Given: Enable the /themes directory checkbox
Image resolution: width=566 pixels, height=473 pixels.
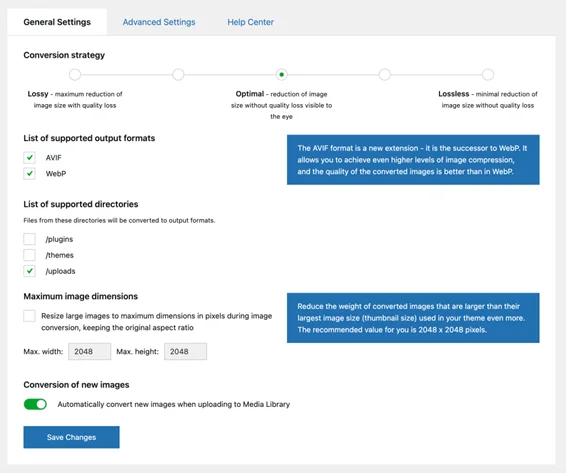Looking at the screenshot, I should tap(30, 255).
